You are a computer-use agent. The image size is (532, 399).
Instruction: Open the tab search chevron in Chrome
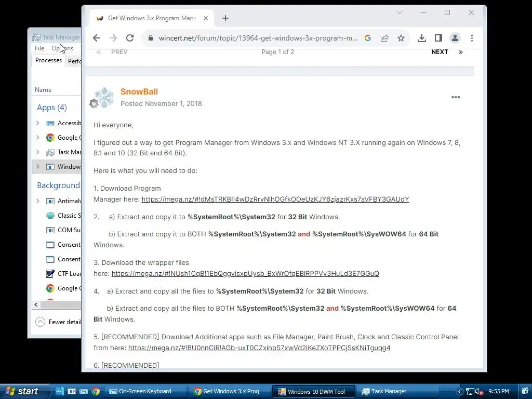click(400, 12)
